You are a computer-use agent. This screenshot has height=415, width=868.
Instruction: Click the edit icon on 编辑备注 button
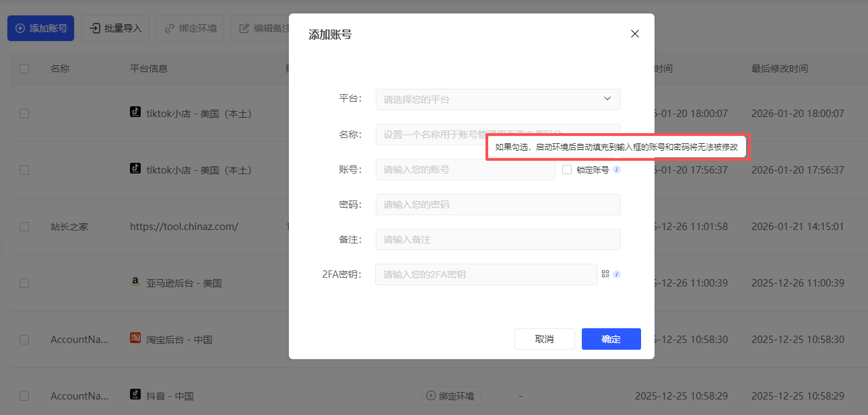click(x=244, y=28)
